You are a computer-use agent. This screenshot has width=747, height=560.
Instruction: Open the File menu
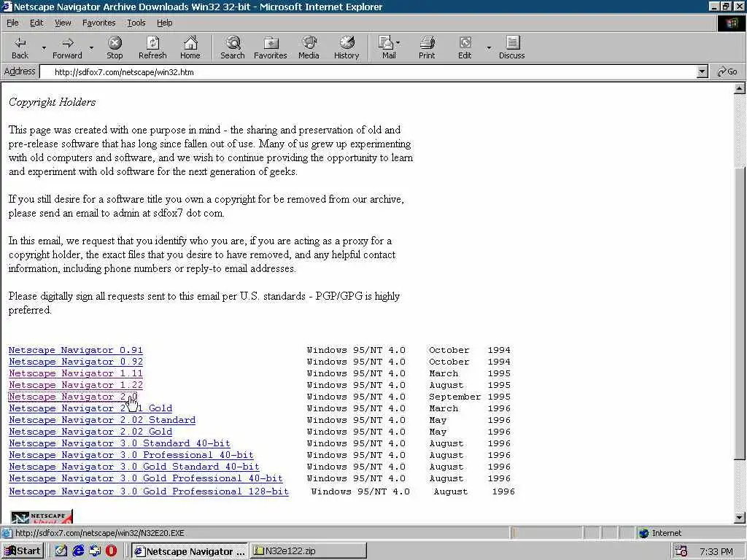click(12, 23)
